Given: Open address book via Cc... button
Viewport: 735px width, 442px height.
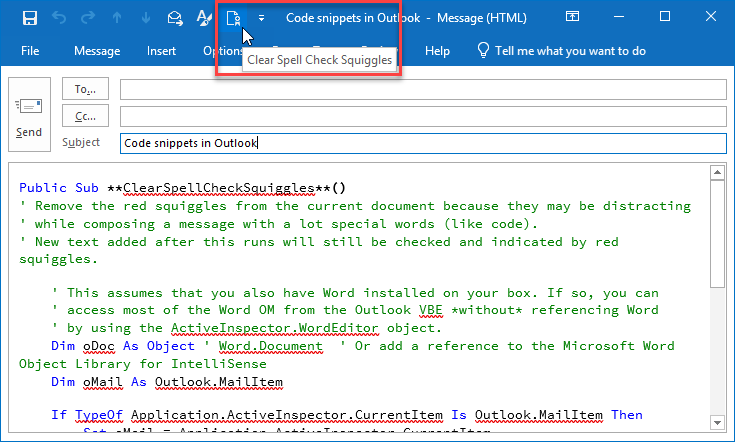Looking at the screenshot, I should [85, 116].
